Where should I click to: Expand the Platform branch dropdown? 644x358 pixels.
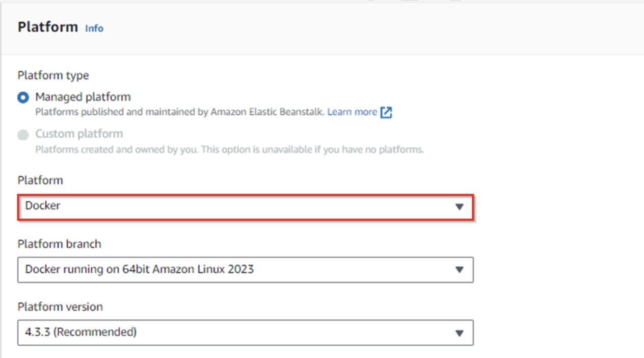[x=246, y=269]
